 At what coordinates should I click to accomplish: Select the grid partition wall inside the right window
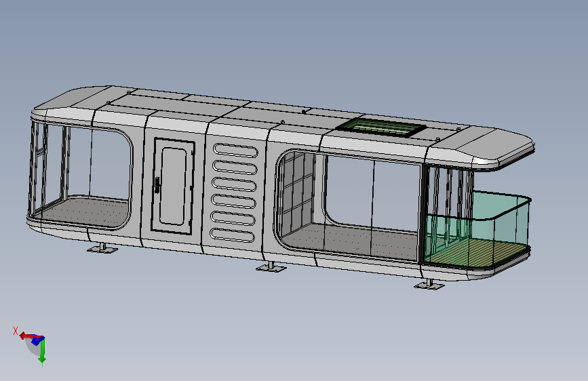298,193
